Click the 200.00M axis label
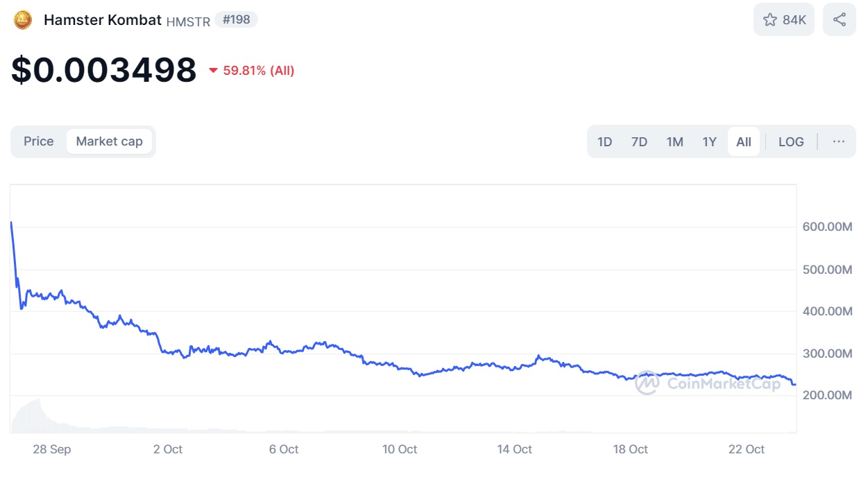868x479 pixels. [827, 395]
